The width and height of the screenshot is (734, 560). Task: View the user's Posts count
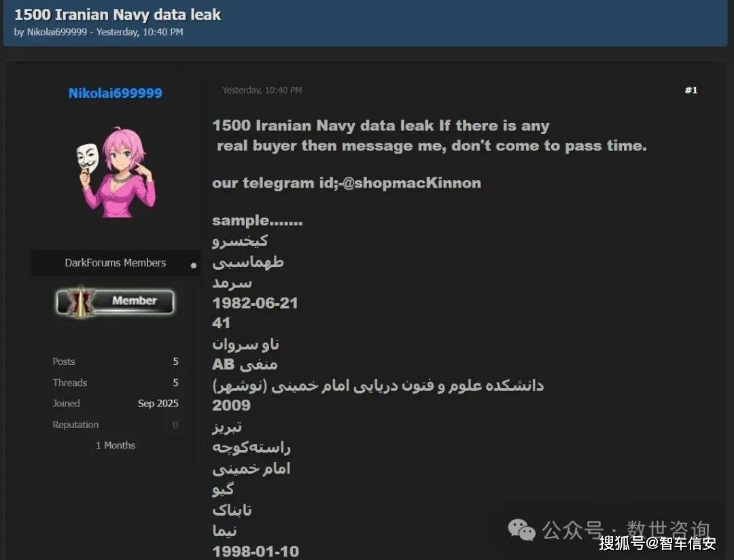175,361
